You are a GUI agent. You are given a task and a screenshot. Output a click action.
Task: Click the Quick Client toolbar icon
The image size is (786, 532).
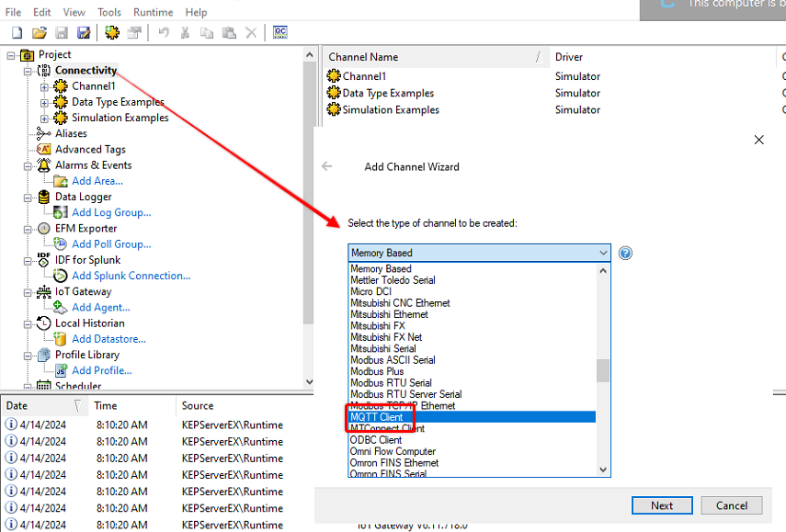coord(280,33)
